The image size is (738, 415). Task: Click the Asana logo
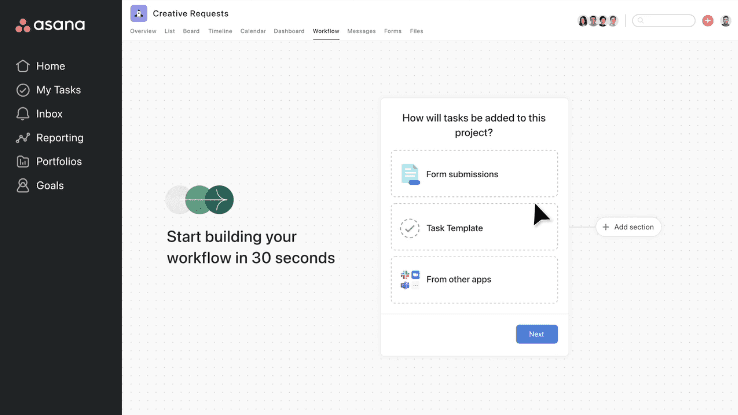coord(50,25)
